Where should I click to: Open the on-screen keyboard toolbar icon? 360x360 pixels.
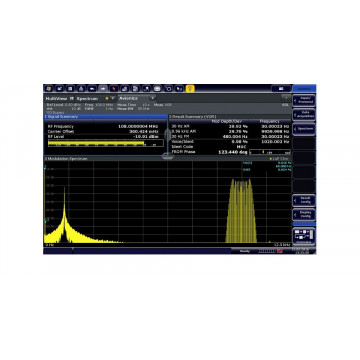tap(157, 89)
